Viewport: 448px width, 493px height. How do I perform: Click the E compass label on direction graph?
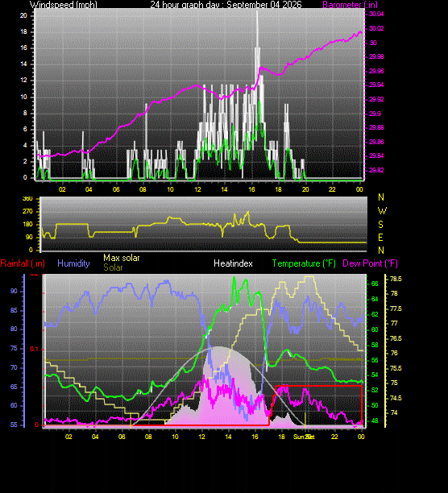click(380, 238)
